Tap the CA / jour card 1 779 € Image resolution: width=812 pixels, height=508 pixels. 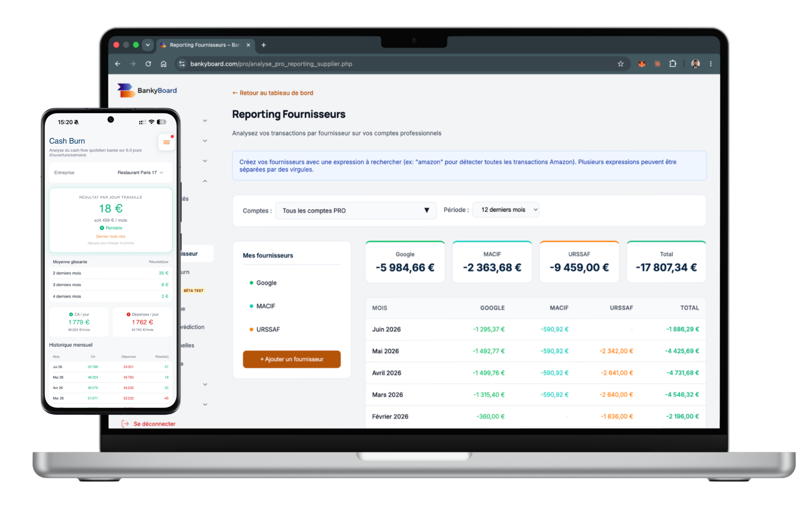[x=79, y=322]
